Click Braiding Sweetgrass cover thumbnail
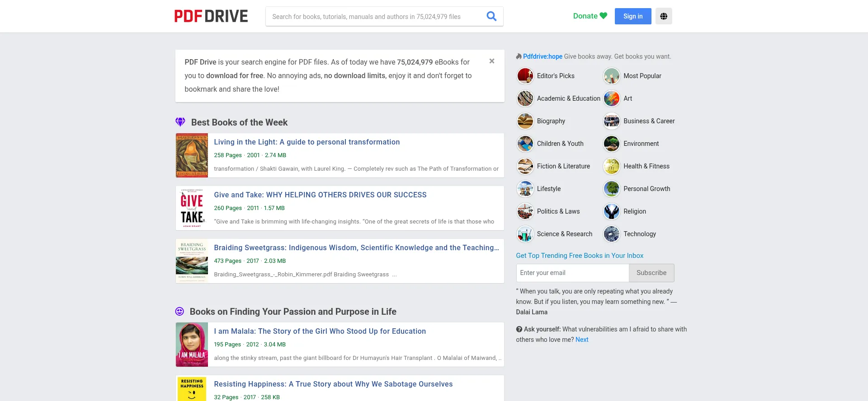The image size is (868, 401). coord(192,261)
